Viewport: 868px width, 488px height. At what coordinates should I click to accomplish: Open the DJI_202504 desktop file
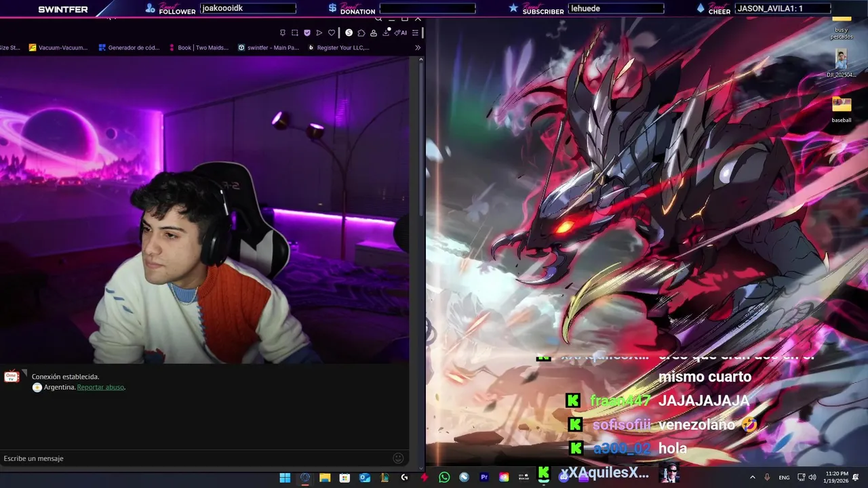[842, 64]
